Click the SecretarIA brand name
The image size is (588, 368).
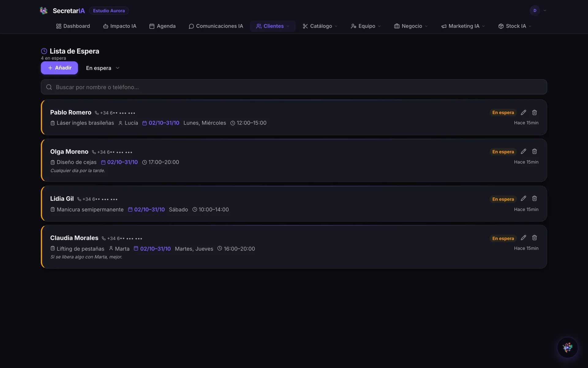69,11
